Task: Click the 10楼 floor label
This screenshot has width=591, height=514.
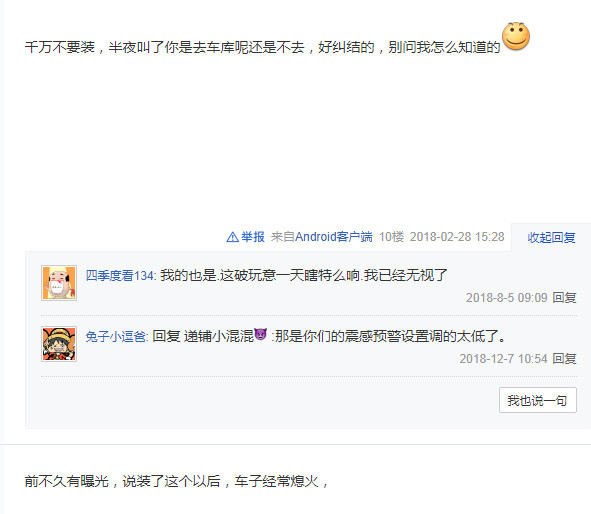Action: [x=391, y=237]
